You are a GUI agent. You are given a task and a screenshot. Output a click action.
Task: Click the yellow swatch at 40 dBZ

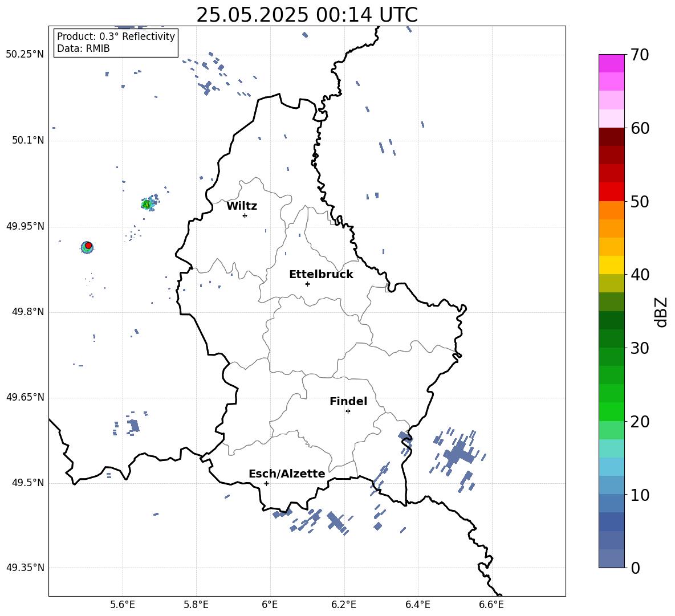[611, 265]
